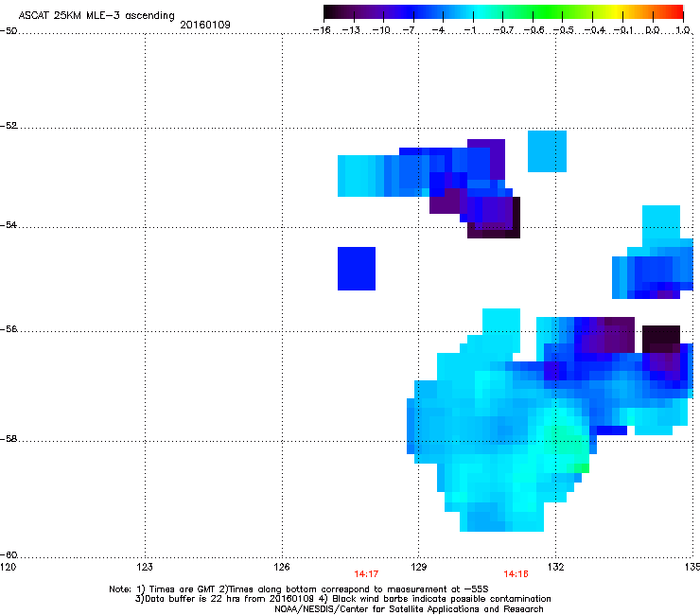The width and height of the screenshot is (700, 615).
Task: Click the '-56' latitude axis label
Action: tap(9, 328)
